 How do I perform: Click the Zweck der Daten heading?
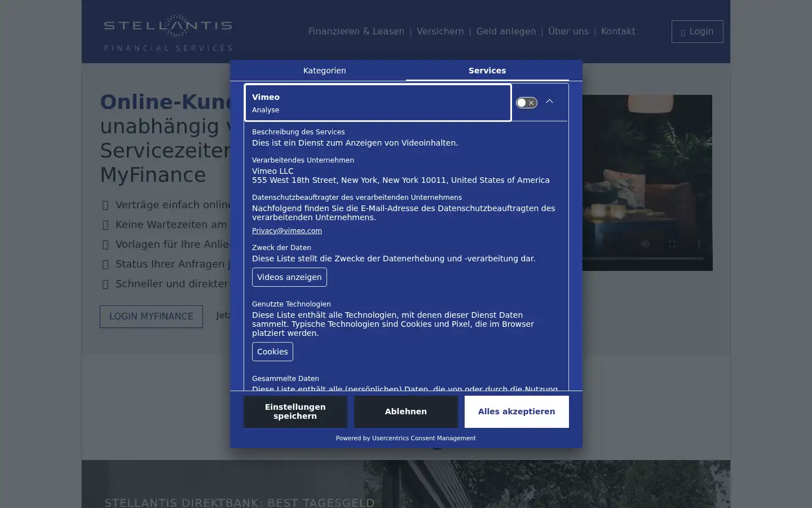[x=281, y=248]
